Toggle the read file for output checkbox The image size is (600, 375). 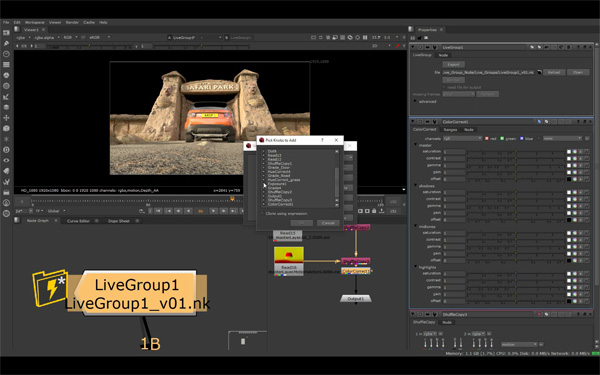tap(444, 87)
